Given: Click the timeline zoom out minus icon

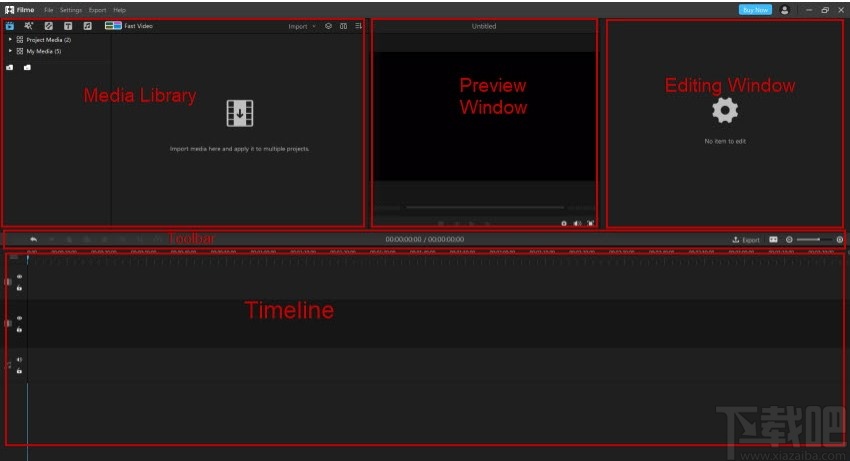Looking at the screenshot, I should 789,239.
